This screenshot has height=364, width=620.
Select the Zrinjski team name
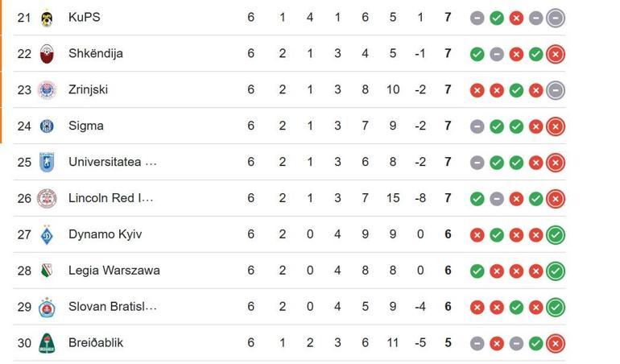tap(88, 89)
